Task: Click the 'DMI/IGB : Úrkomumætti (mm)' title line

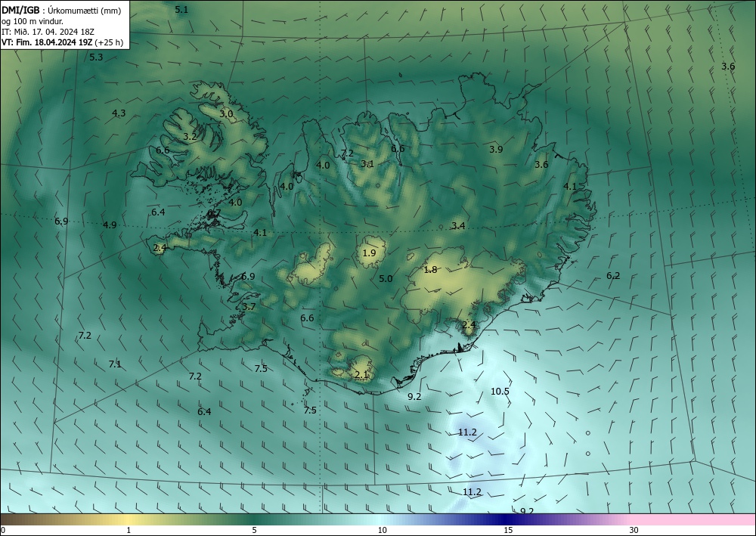Action: 61,10
